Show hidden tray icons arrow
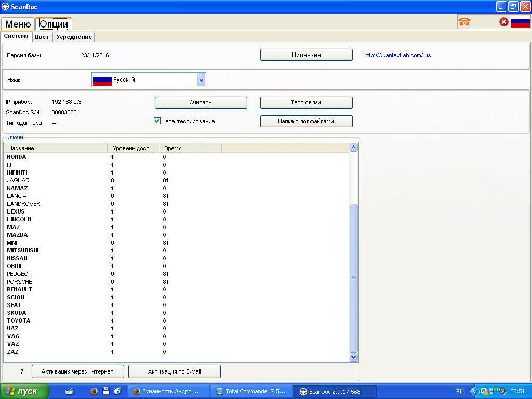This screenshot has width=532, height=399. tap(474, 391)
